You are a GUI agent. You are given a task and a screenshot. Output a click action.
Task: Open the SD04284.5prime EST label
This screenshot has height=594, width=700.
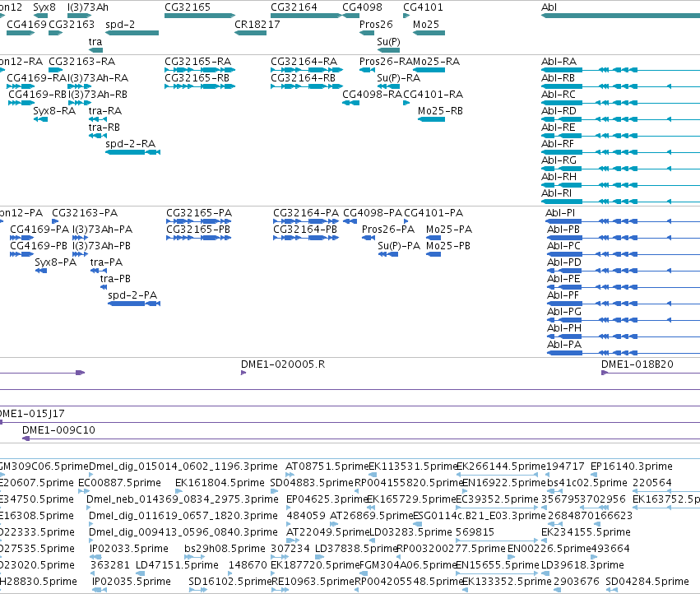647,581
